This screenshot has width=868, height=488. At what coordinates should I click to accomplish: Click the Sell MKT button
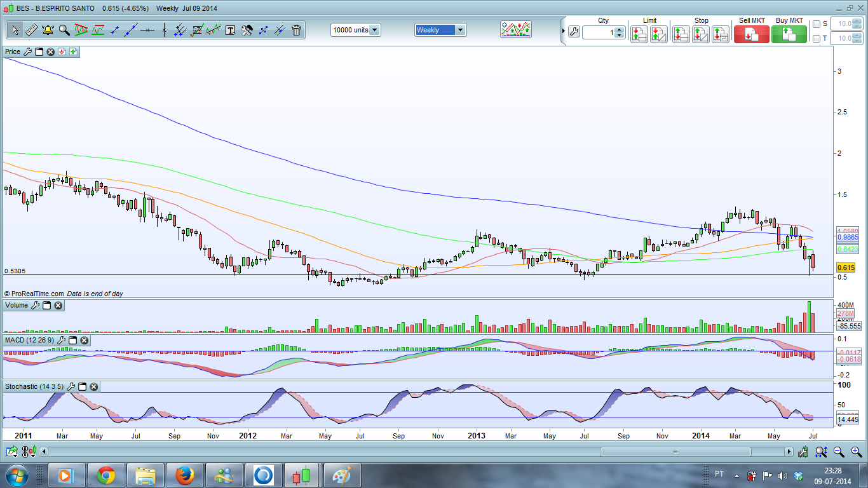751,34
